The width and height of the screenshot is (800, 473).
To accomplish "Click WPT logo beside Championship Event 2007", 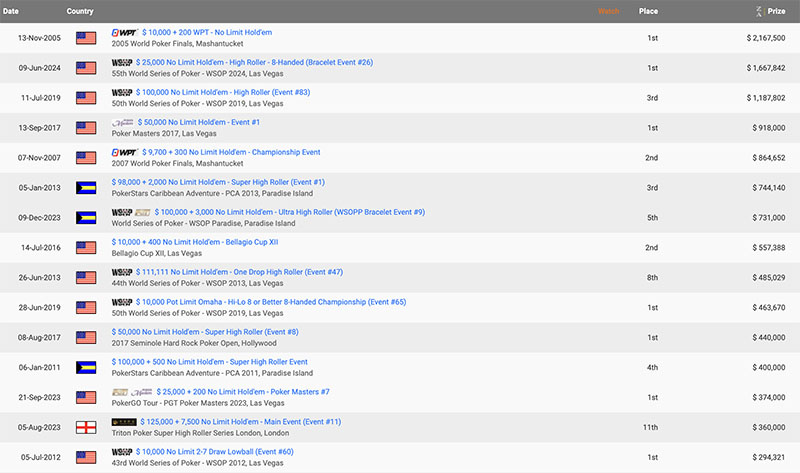I will 125,153.
